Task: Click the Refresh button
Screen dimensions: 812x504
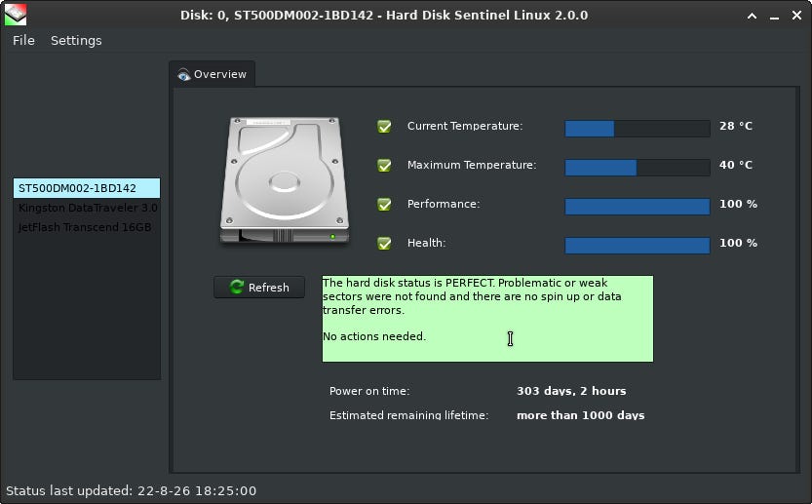Action: 259,287
